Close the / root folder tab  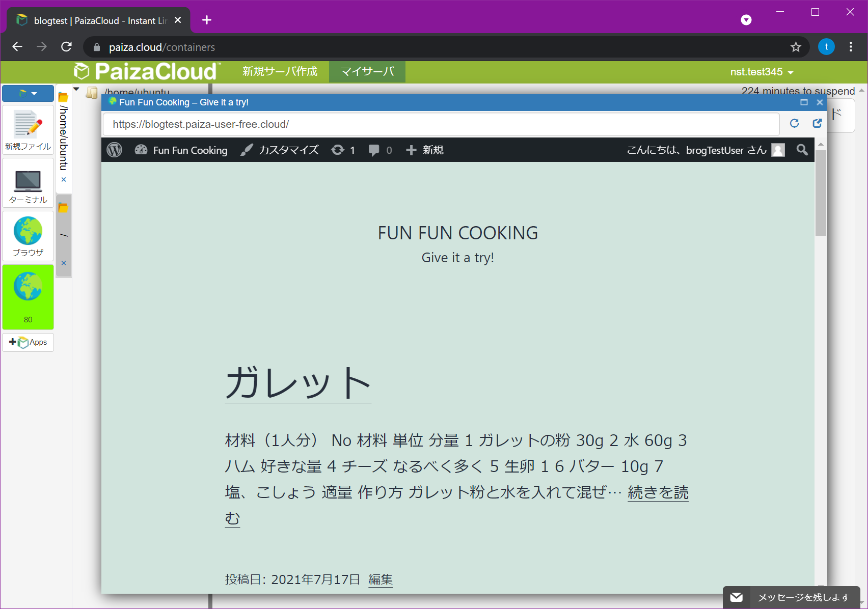[64, 263]
